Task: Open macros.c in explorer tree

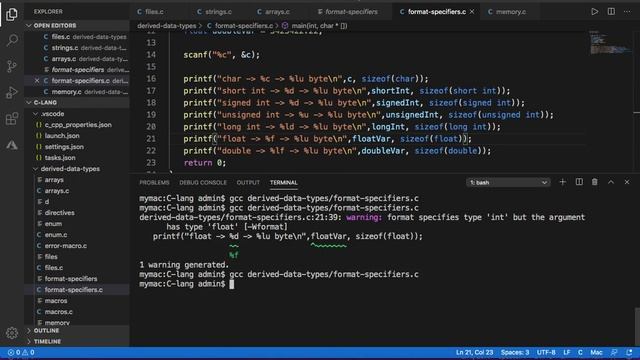Action: coord(58,311)
